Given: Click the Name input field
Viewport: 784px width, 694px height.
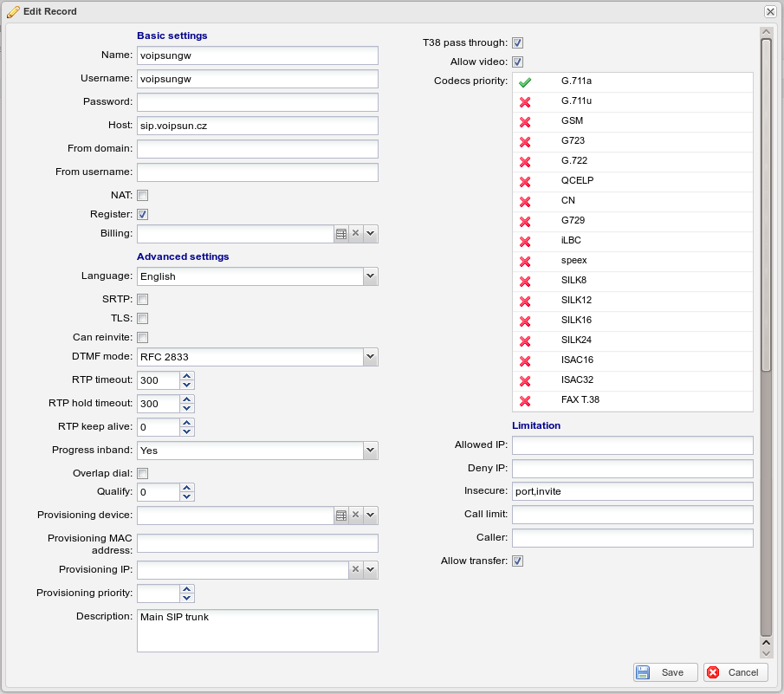Looking at the screenshot, I should click(x=257, y=55).
